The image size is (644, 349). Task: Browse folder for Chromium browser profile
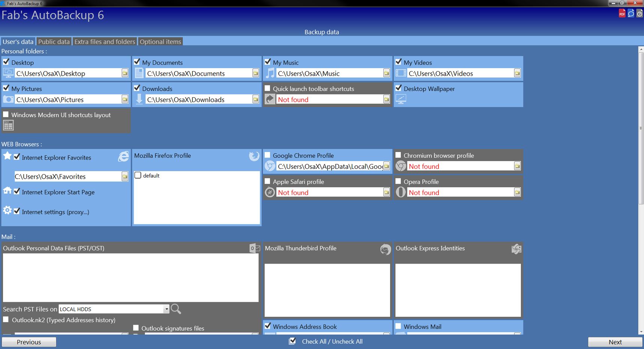pos(517,166)
